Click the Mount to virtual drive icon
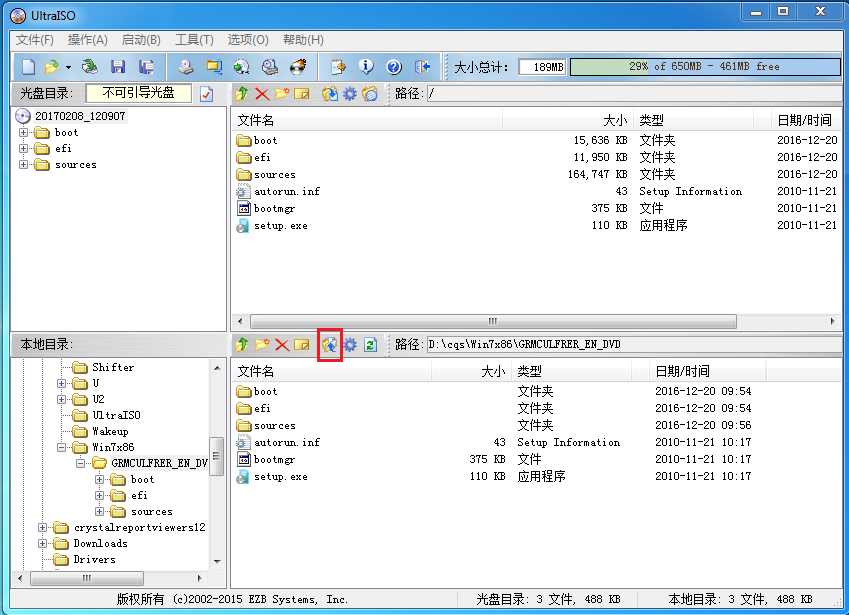Screen dimensions: 849x615 pyautogui.click(x=270, y=67)
